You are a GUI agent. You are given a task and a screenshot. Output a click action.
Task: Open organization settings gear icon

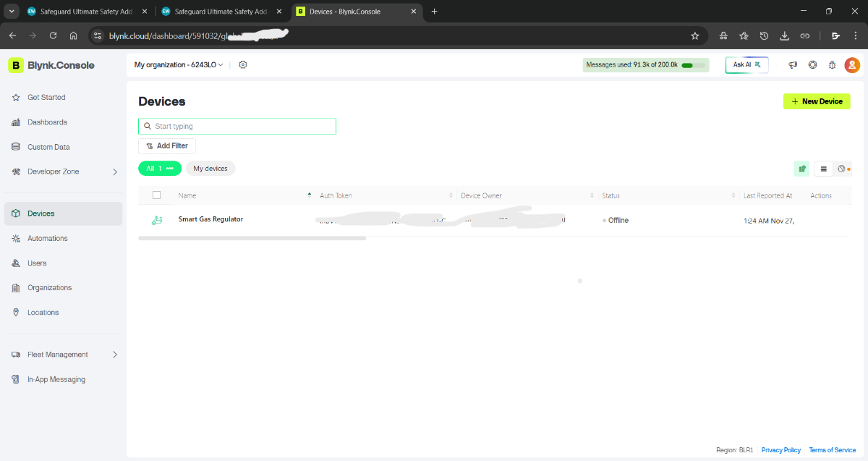(x=243, y=65)
